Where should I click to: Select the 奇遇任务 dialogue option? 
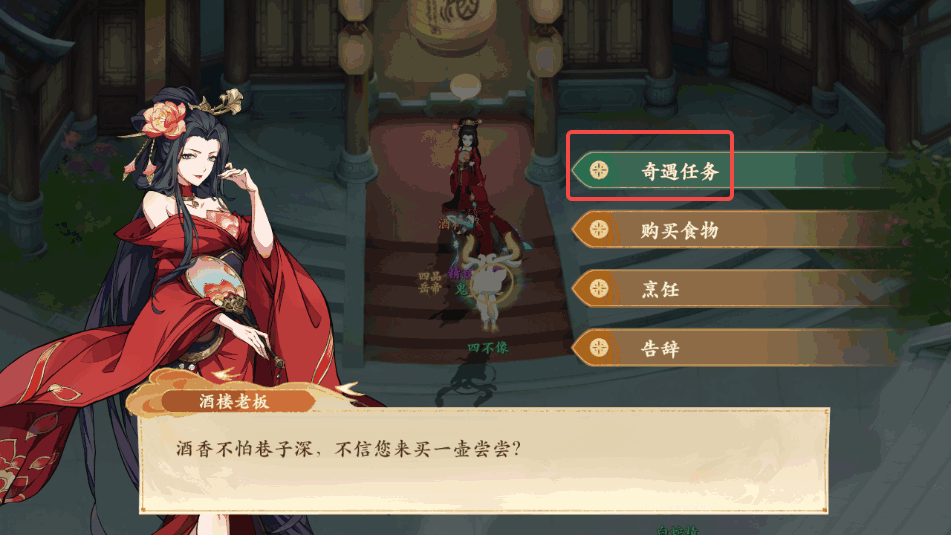pos(731,170)
